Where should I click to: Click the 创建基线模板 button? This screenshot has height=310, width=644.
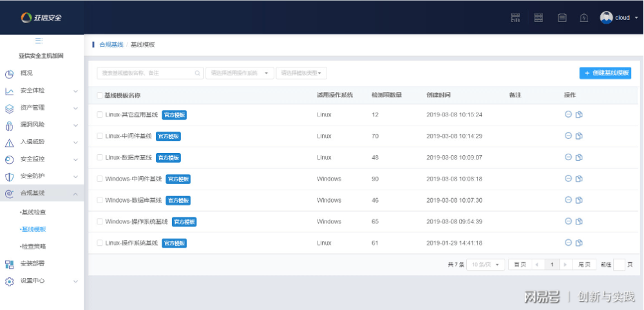(x=605, y=73)
